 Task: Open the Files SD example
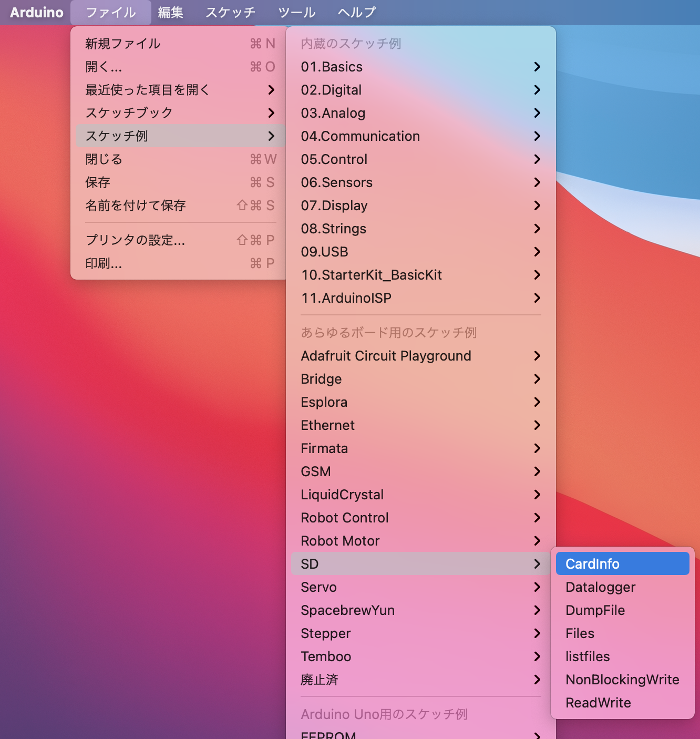622,633
